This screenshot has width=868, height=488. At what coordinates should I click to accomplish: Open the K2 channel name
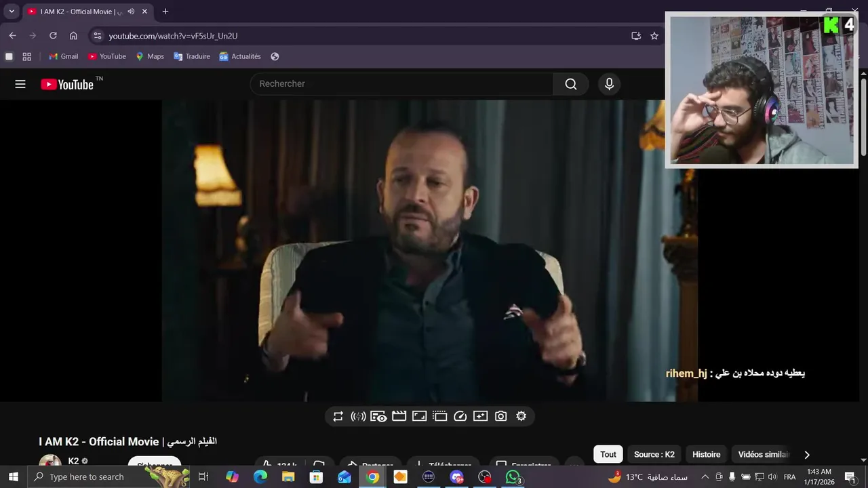click(73, 461)
